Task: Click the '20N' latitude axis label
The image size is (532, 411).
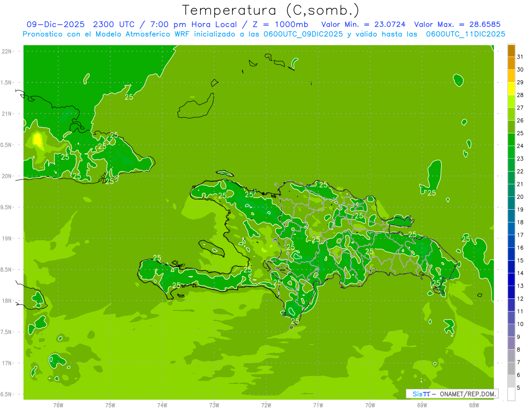Action: tap(7, 176)
